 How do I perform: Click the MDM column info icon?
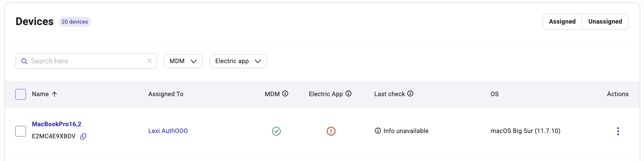285,93
